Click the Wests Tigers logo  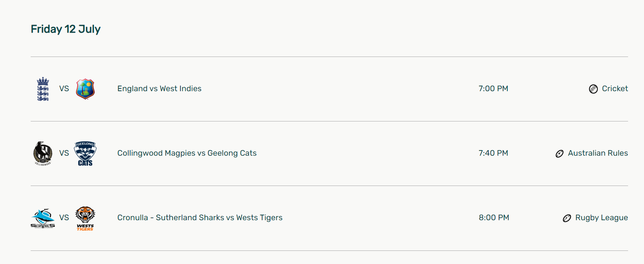(85, 218)
